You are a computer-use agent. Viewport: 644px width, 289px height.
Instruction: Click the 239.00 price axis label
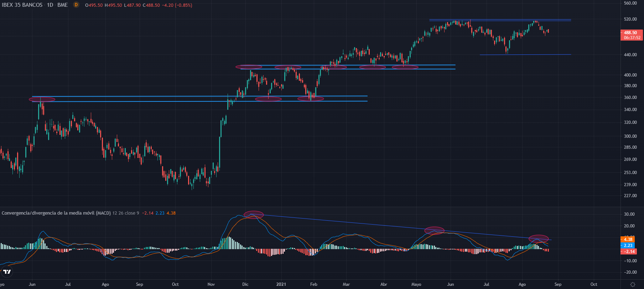point(630,185)
